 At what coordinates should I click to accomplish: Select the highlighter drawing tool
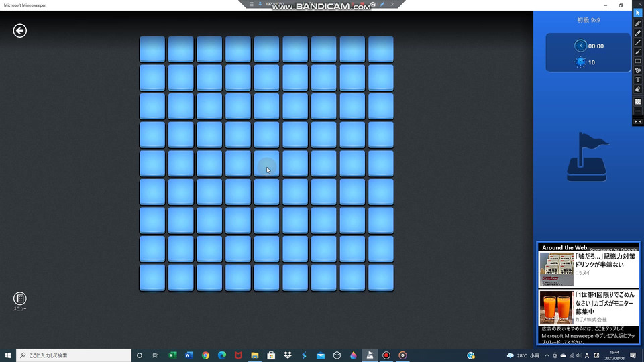[638, 33]
